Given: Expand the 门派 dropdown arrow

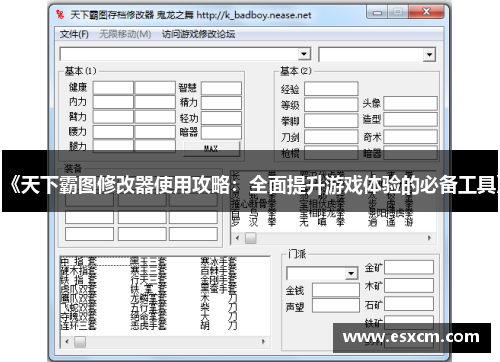Looking at the screenshot, I should [351, 274].
